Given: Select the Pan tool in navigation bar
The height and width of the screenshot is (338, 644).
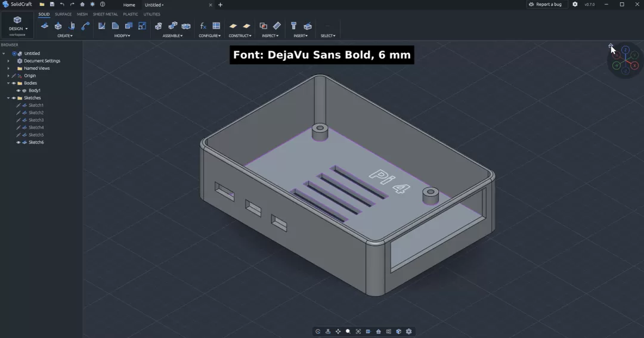Looking at the screenshot, I should (338, 331).
